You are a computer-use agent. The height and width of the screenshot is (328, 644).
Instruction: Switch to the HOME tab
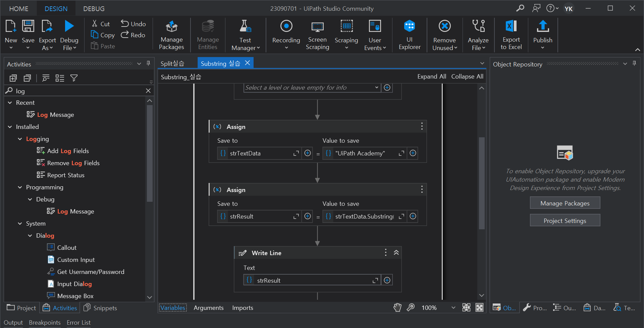(x=19, y=9)
